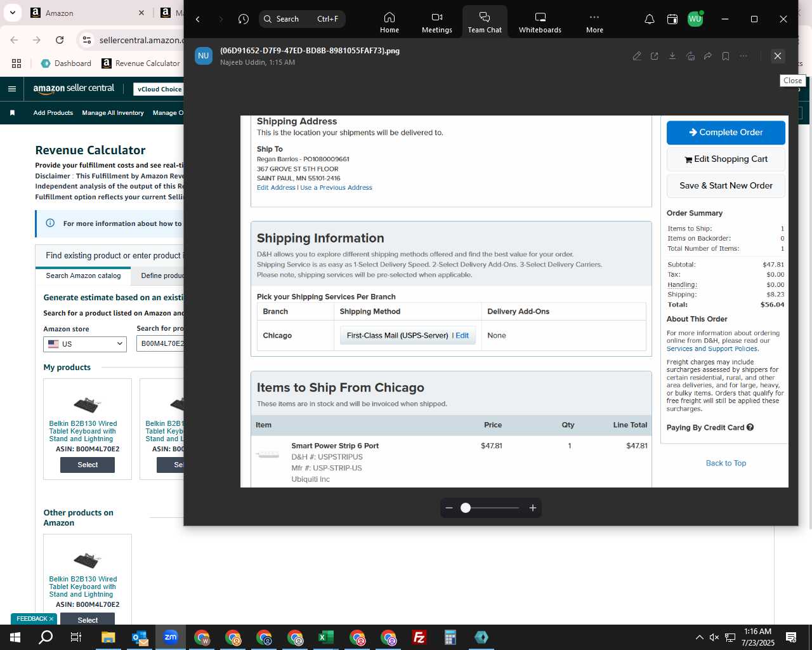Open FileZilla from the taskbar
812x650 pixels.
[x=419, y=637]
